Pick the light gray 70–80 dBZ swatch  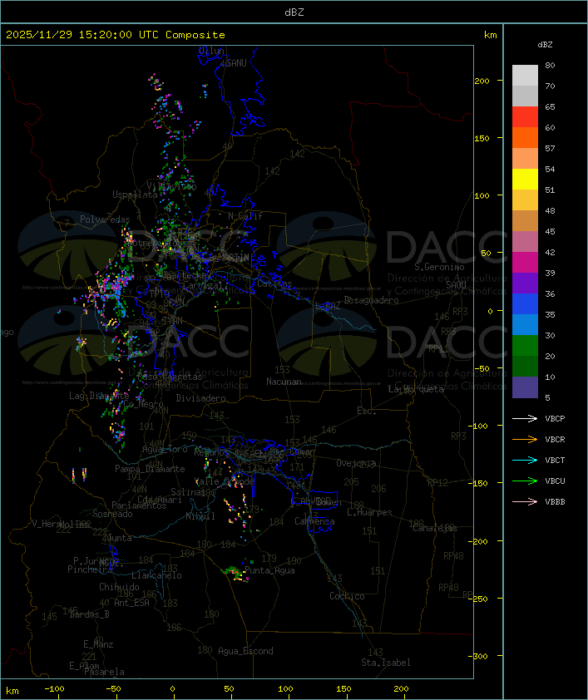525,76
